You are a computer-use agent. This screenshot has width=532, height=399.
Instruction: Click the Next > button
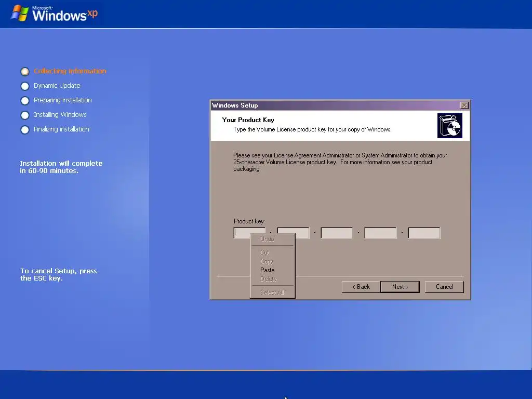click(400, 287)
